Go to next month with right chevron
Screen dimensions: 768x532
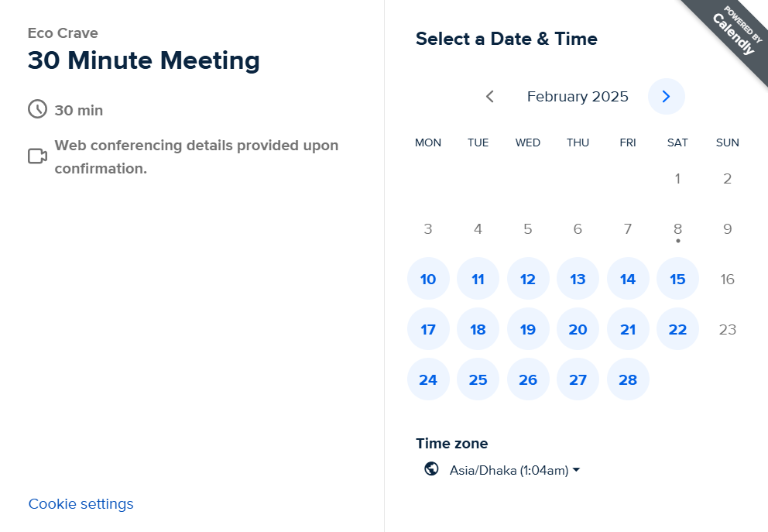click(x=666, y=97)
